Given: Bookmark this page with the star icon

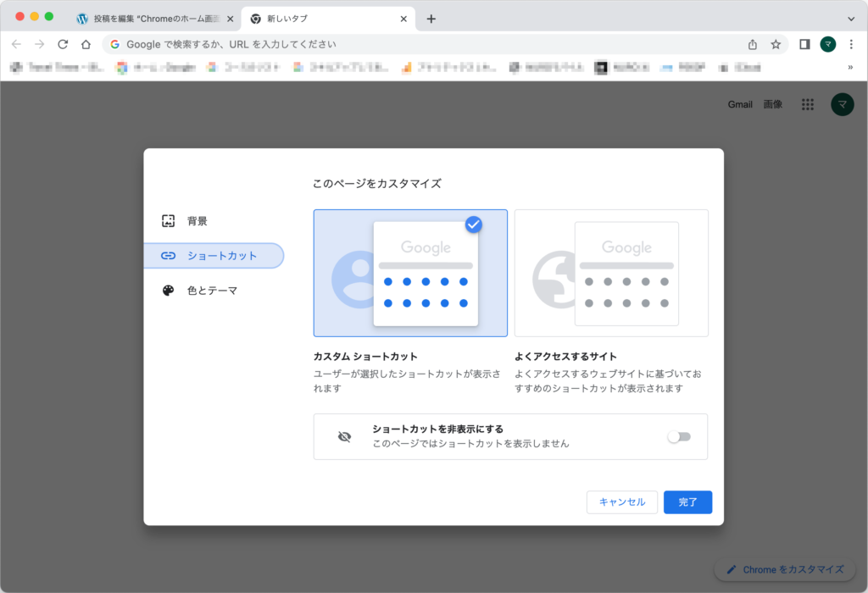Looking at the screenshot, I should [x=776, y=44].
